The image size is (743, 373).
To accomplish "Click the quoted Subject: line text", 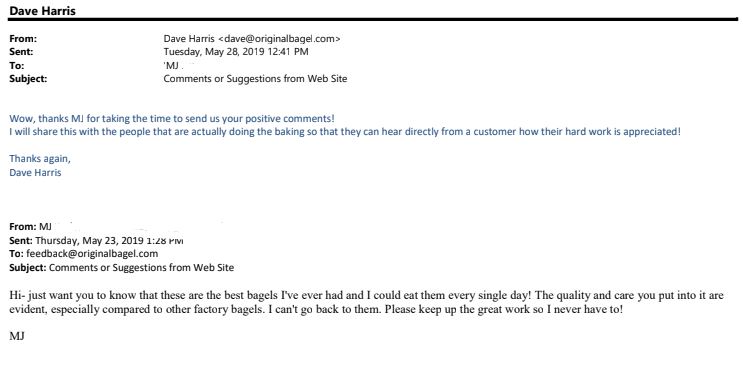I will [x=121, y=267].
